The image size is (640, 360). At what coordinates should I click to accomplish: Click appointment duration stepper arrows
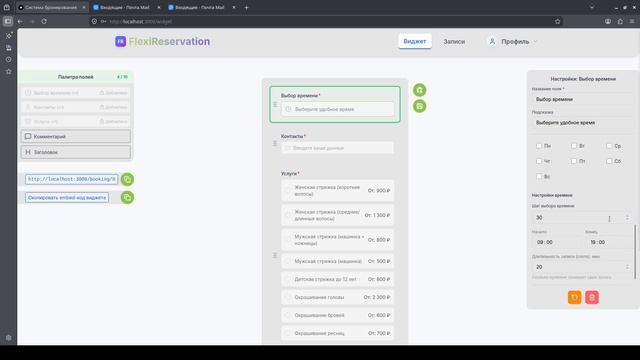point(627,267)
